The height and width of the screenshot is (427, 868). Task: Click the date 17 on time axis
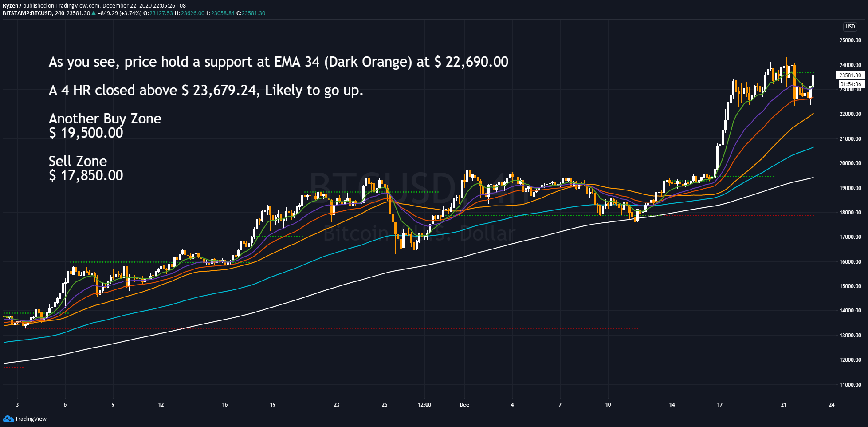click(x=720, y=405)
